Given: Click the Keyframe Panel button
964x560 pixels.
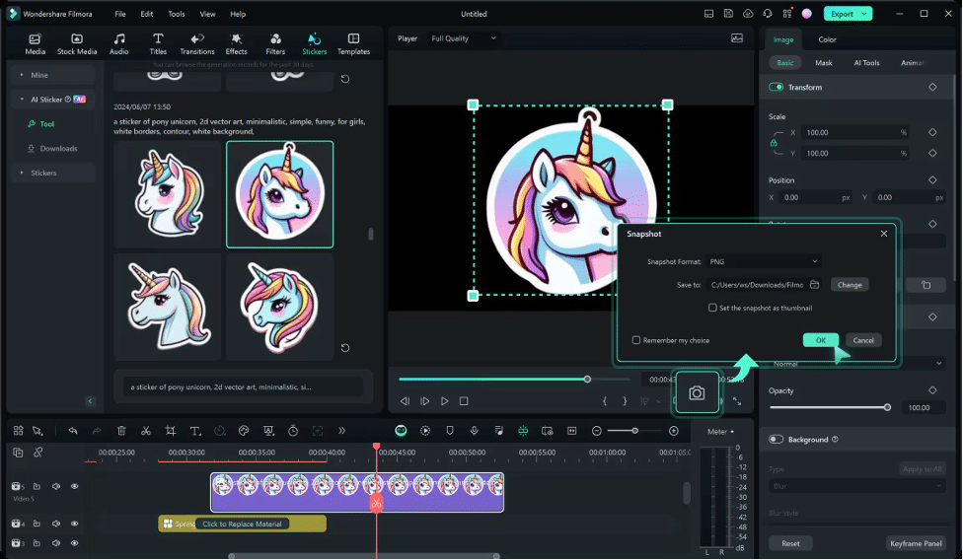Looking at the screenshot, I should (916, 543).
